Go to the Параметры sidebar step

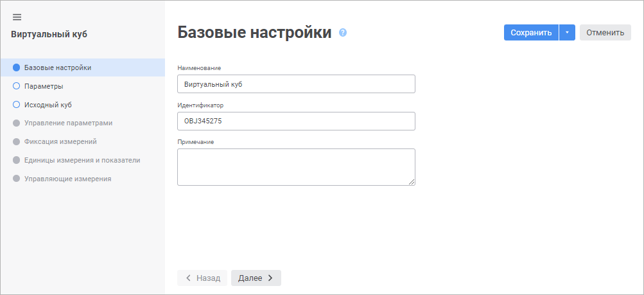(x=44, y=85)
